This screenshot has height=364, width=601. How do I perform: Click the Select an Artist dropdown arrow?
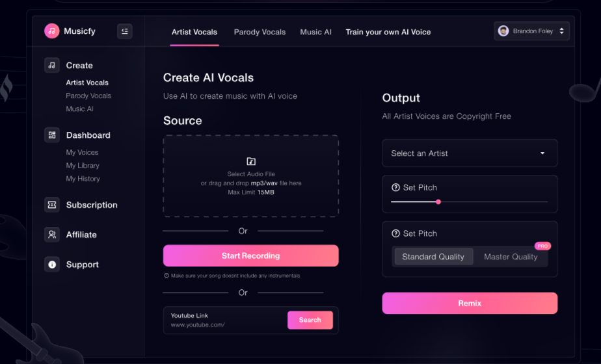pyautogui.click(x=542, y=153)
